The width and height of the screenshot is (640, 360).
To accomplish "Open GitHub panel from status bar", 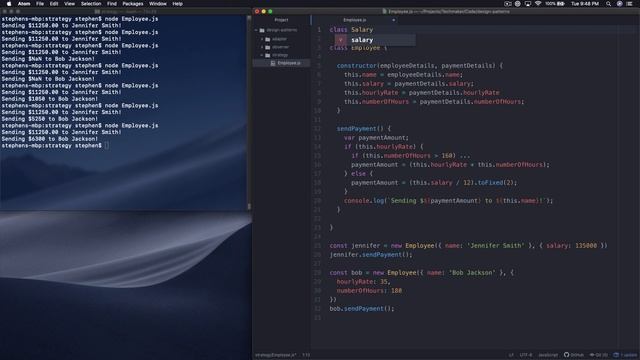I will pyautogui.click(x=574, y=355).
